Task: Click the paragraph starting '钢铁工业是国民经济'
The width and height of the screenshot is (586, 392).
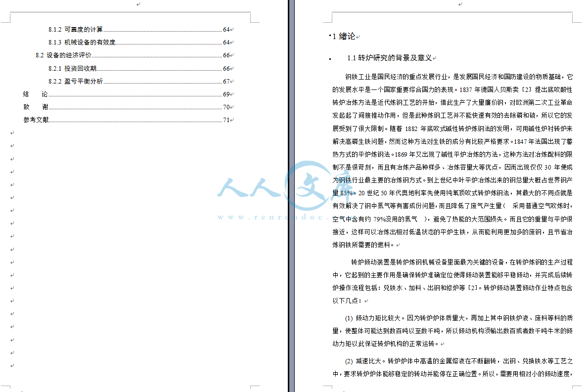Action: (452, 161)
